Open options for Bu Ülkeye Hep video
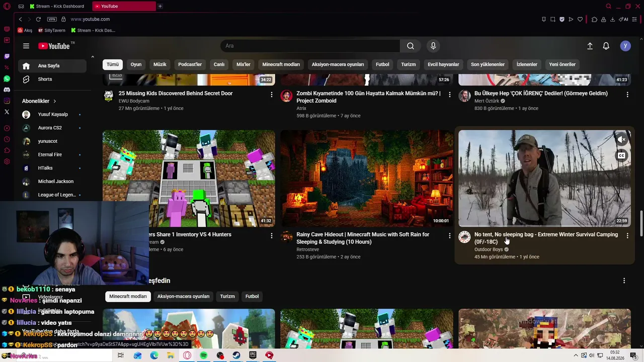Viewport: 644px width, 362px height. (x=627, y=95)
